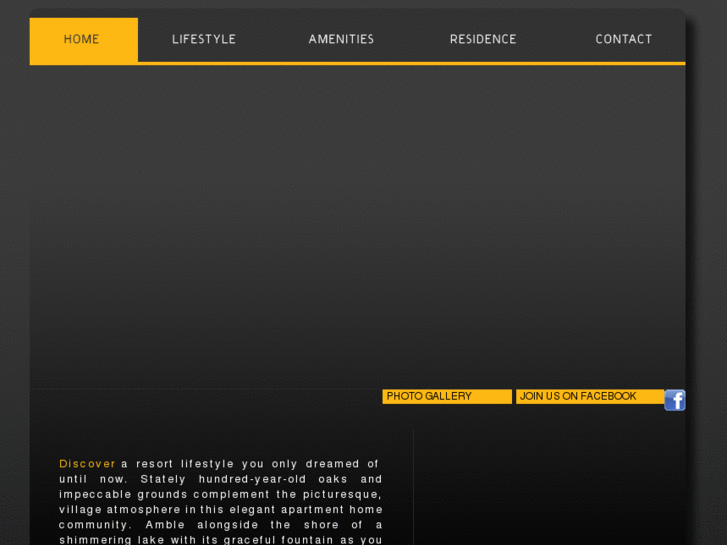Open the HOME navigation tab
Viewport: 727px width, 545px height.
(x=83, y=40)
